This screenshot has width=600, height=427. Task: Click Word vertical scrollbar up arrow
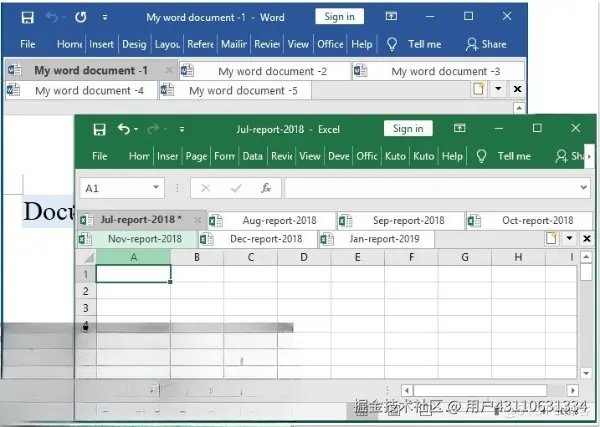pos(519,108)
